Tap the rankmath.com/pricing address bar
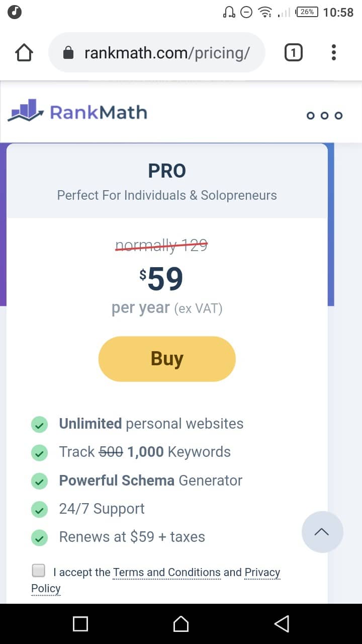This screenshot has width=362, height=644. pos(167,53)
